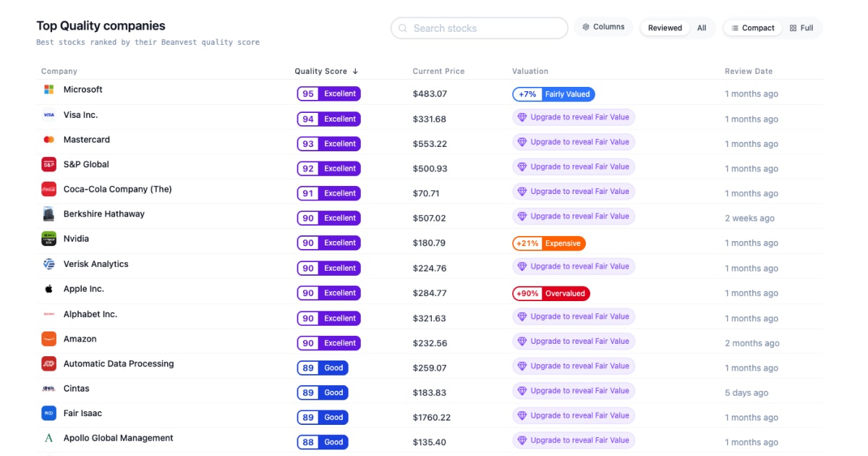Viewport: 868px width, 456px height.
Task: Click Upgrade to reveal Fair Value for Berkshire Hathaway
Action: [574, 216]
